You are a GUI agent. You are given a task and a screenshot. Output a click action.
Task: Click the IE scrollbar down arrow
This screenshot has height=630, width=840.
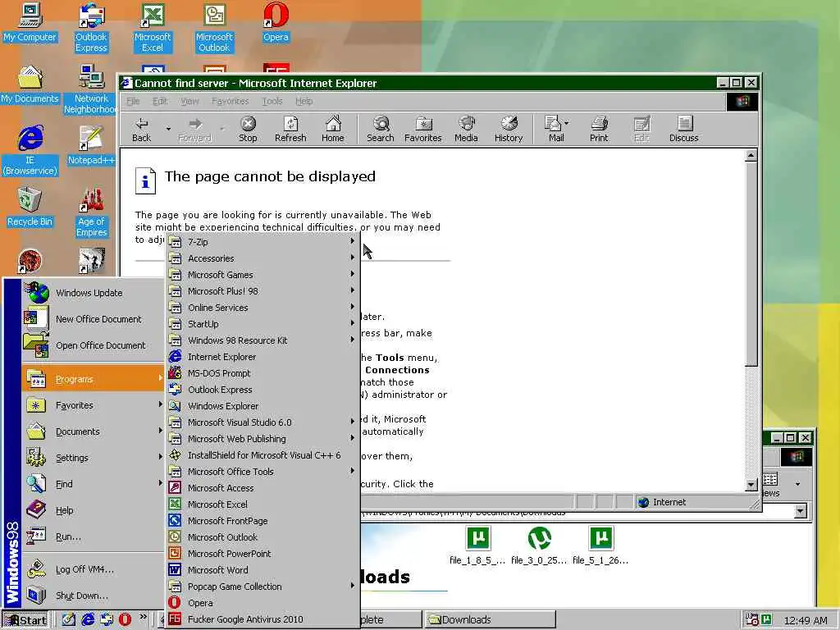tap(751, 484)
